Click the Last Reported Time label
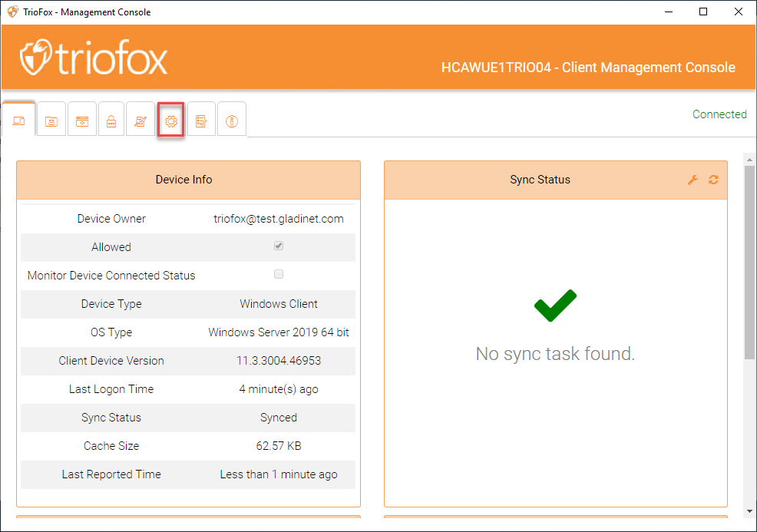The width and height of the screenshot is (757, 532). [111, 474]
